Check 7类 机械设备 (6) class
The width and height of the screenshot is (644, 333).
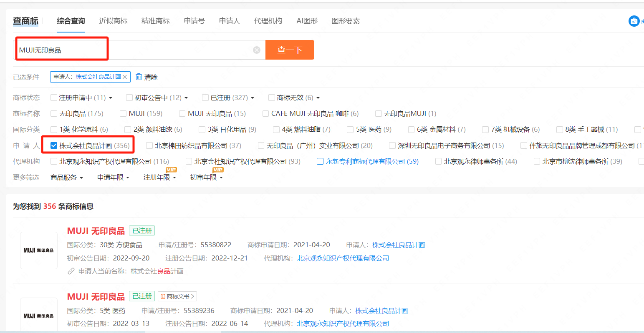tap(485, 130)
